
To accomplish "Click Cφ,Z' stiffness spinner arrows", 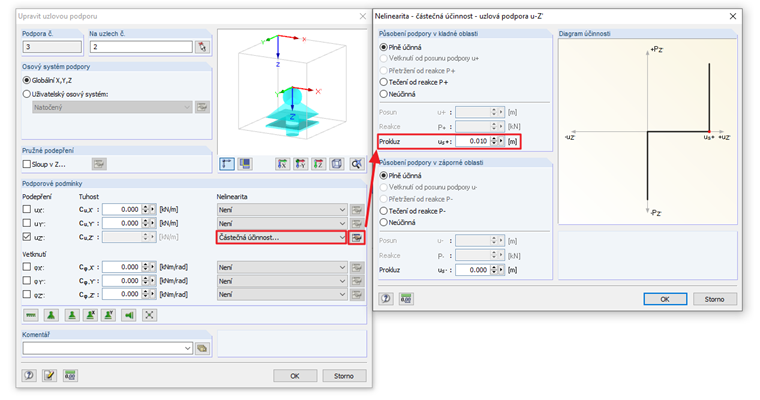I will (145, 294).
